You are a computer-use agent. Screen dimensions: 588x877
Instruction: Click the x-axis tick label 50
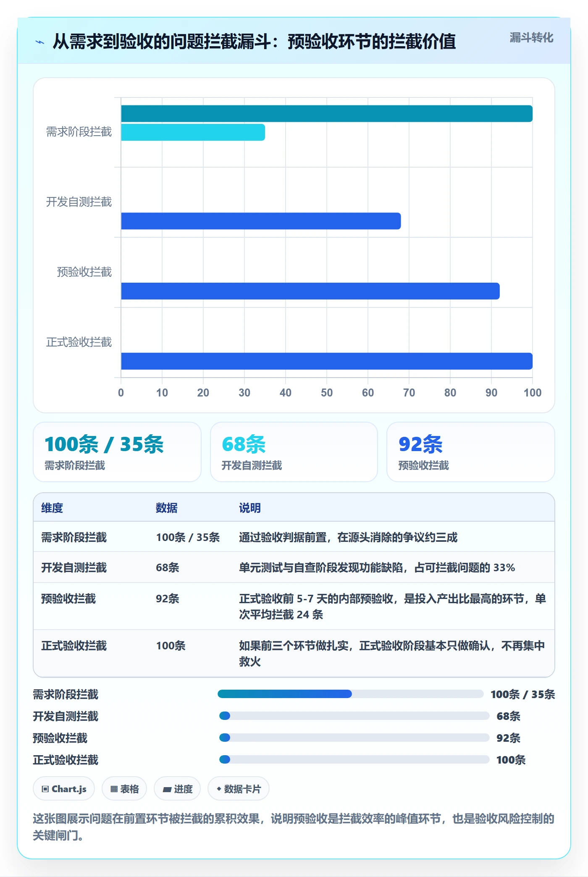coord(327,393)
